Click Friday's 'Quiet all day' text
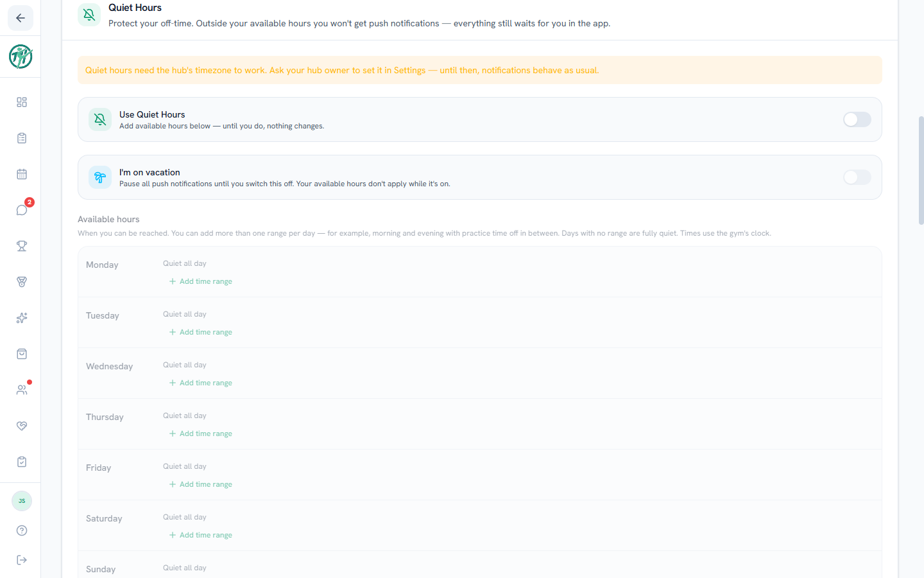 click(x=185, y=466)
